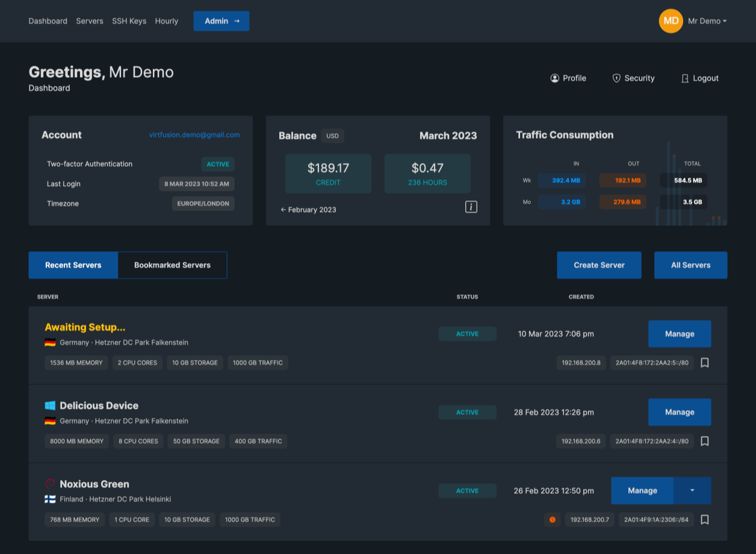Click the Traffic Consumption bar chart
Screen dimensions: 756x554
(692, 187)
